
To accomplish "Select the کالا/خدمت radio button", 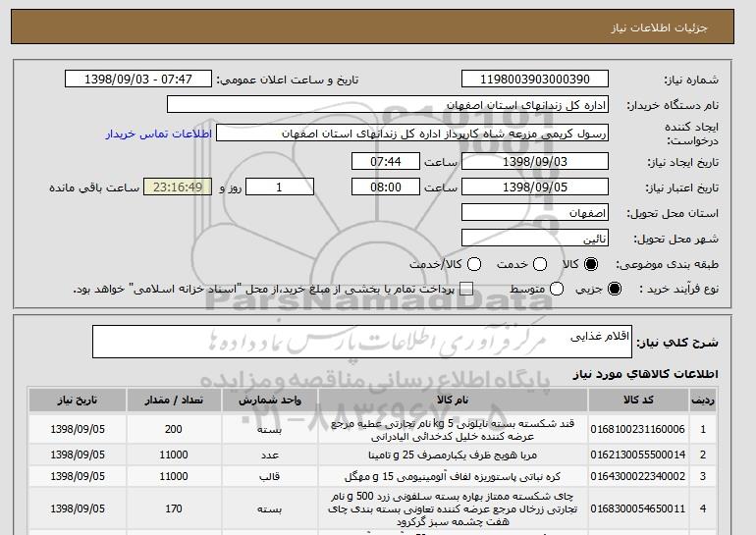I will [x=474, y=264].
